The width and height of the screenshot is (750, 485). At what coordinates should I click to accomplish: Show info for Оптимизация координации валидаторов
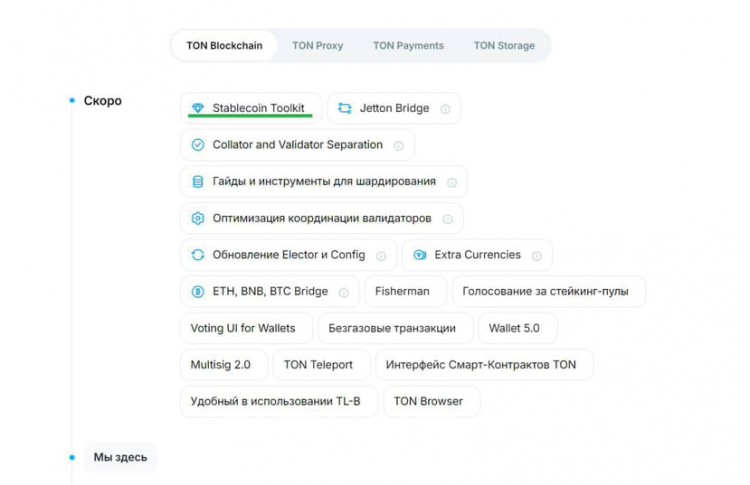click(447, 219)
